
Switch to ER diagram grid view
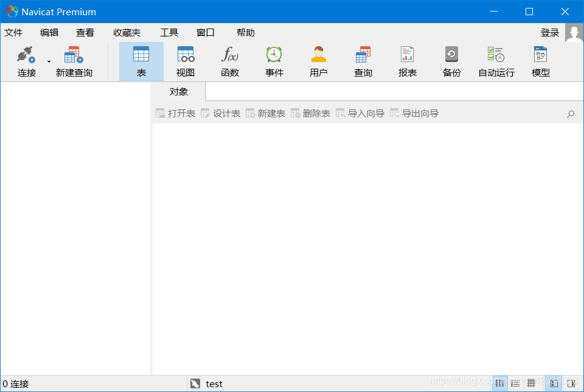click(531, 383)
